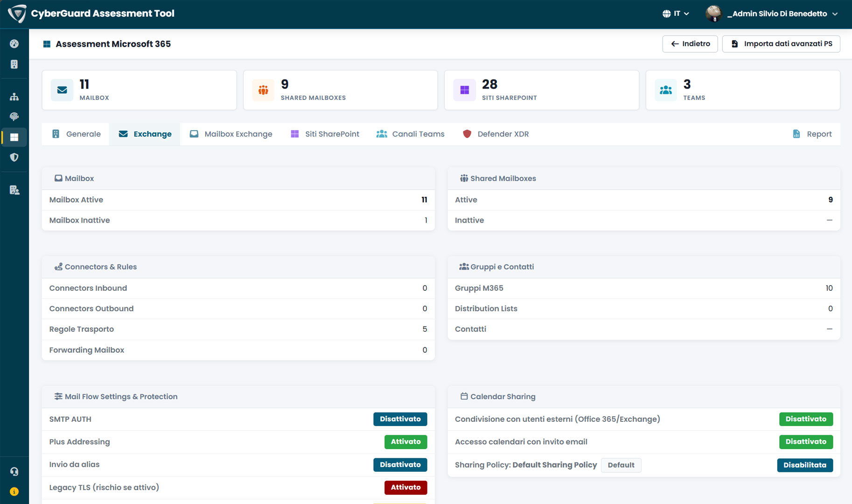The image size is (852, 504).
Task: Click the Shared Mailboxes Attive row
Action: (x=644, y=200)
